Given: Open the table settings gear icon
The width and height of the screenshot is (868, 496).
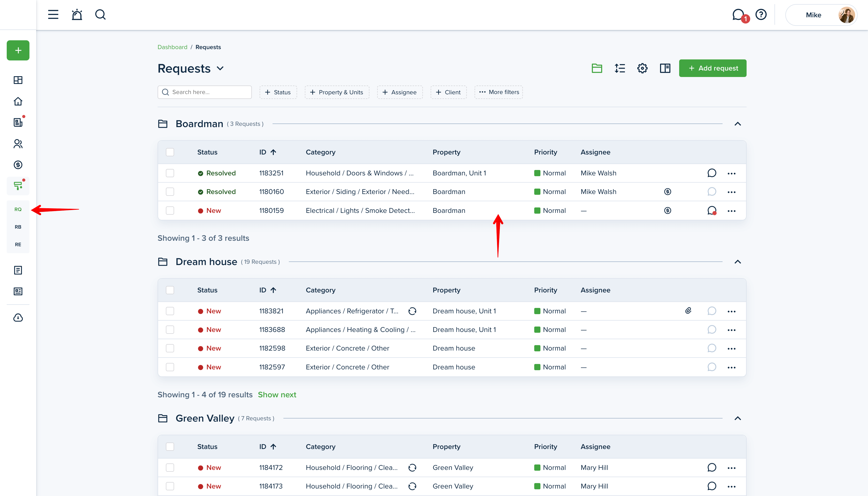Looking at the screenshot, I should click(642, 68).
